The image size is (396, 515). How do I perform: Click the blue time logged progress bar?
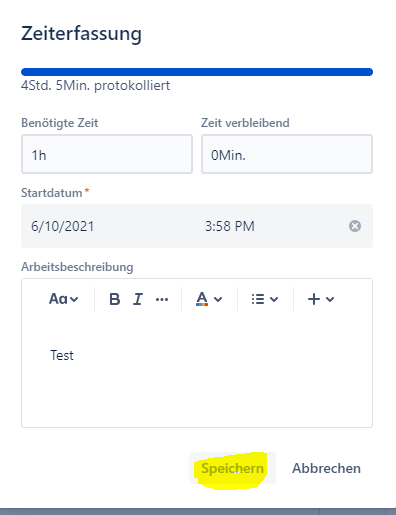(x=197, y=72)
